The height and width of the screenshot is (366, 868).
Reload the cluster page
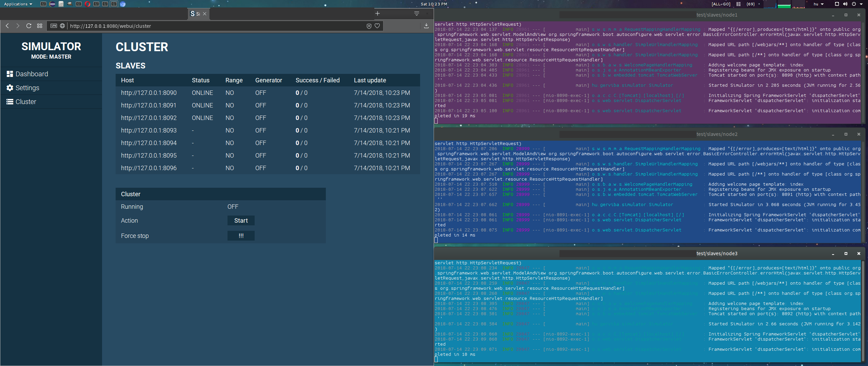[x=29, y=26]
